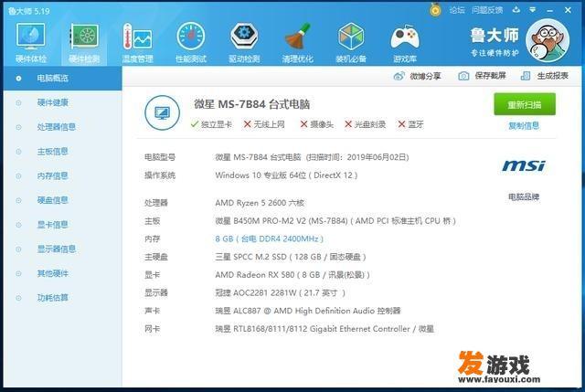This screenshot has height=392, width=585.
Task: Click the AMD Radeon RX 580 text
Action: [292, 275]
